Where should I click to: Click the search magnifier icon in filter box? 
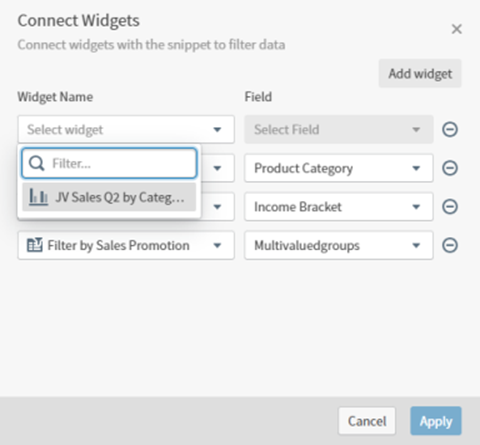point(36,163)
